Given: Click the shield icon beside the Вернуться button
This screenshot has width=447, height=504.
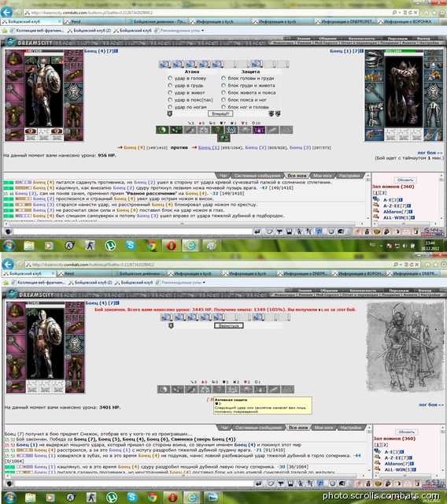Looking at the screenshot, I should [171, 325].
